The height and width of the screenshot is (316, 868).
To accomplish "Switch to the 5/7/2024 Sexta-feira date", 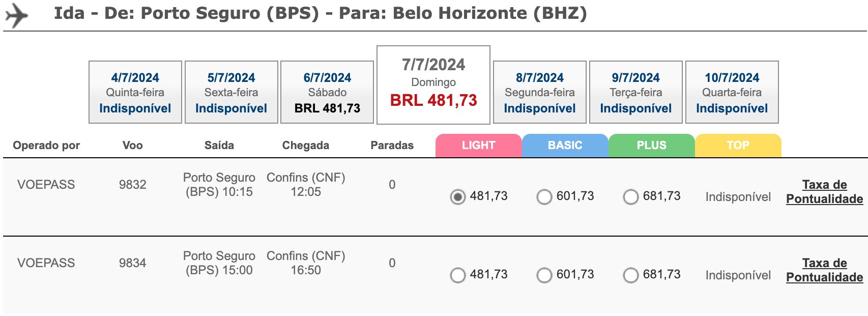I will [x=232, y=92].
